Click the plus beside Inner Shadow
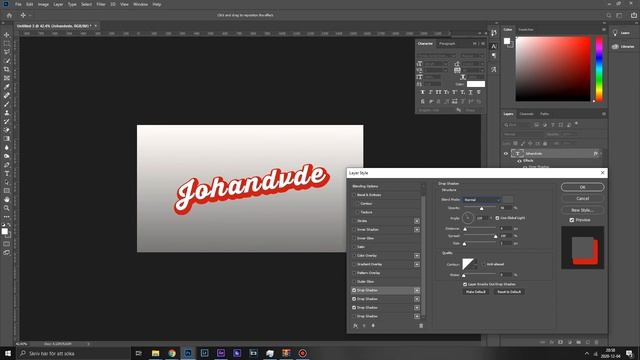The height and width of the screenshot is (360, 640). pyautogui.click(x=417, y=229)
